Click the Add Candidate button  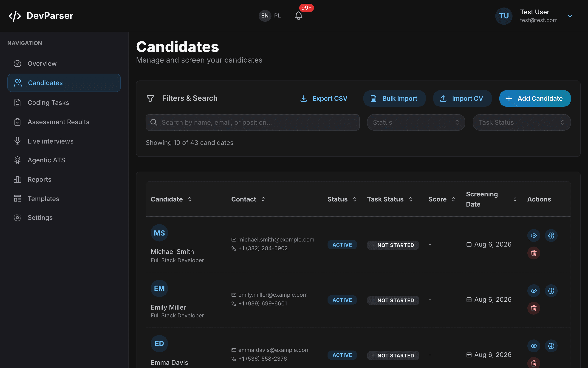pyautogui.click(x=535, y=98)
